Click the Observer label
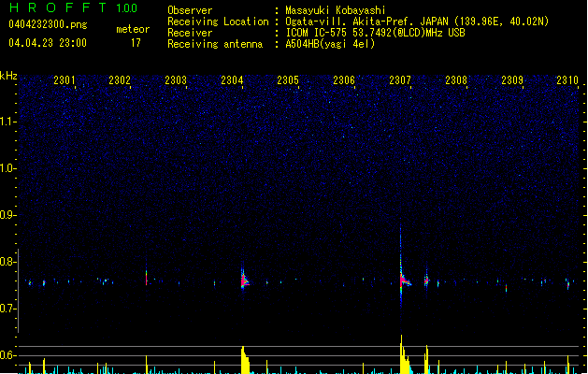This screenshot has width=588, height=374. pyautogui.click(x=190, y=10)
